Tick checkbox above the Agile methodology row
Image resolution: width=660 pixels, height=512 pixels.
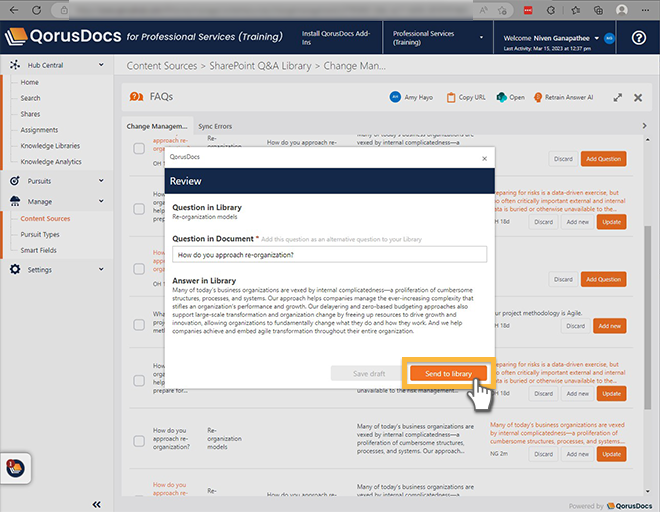point(139,269)
